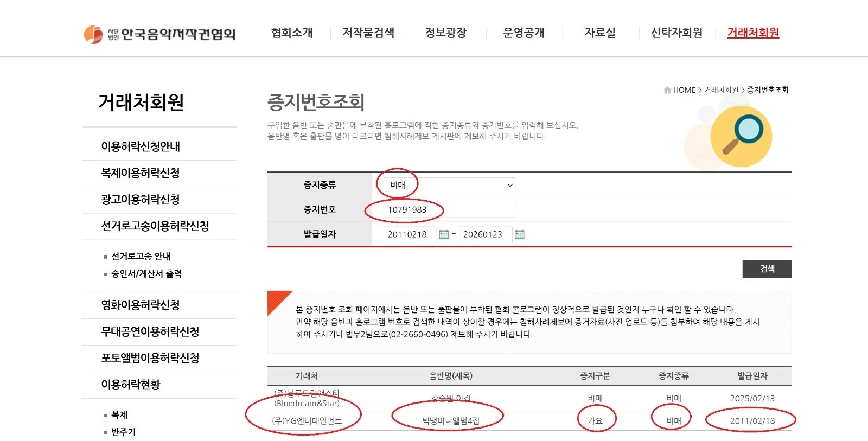Screen dimensions: 868x441
Task: Click the 음반명(제목) column header
Action: click(451, 376)
